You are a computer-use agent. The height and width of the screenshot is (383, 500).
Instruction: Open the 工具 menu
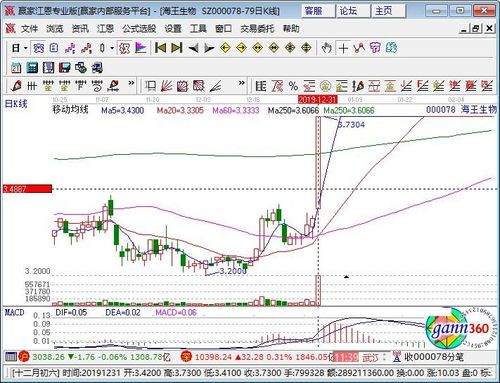198,29
